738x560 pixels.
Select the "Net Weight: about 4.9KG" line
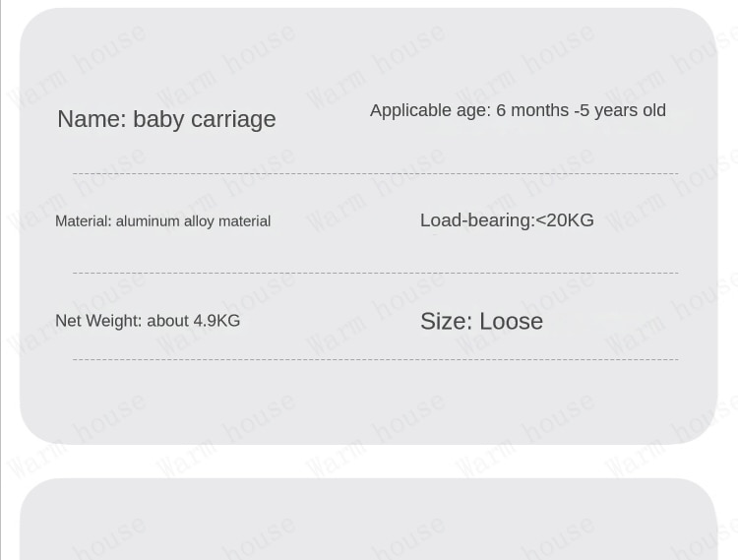click(x=148, y=321)
